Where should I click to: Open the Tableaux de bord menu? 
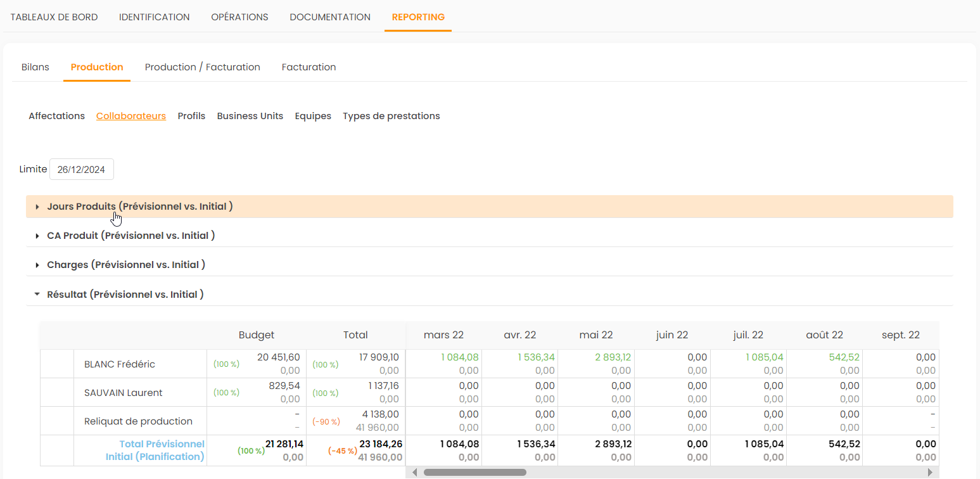click(54, 17)
